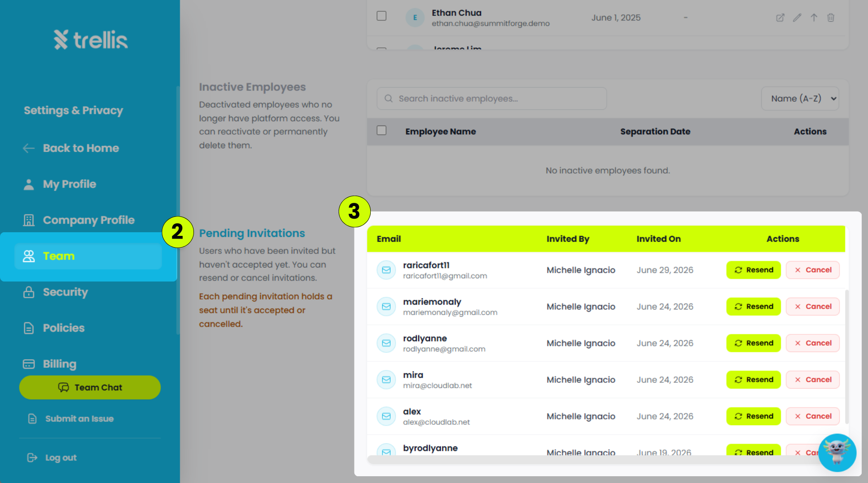Cancel invitation for rodlyanne
Image resolution: width=868 pixels, height=483 pixels.
click(812, 343)
